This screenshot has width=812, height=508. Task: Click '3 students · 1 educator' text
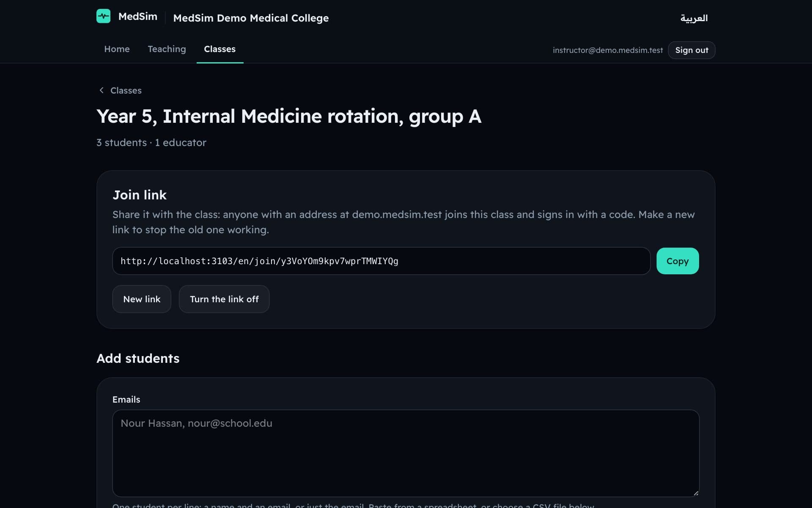(151, 143)
